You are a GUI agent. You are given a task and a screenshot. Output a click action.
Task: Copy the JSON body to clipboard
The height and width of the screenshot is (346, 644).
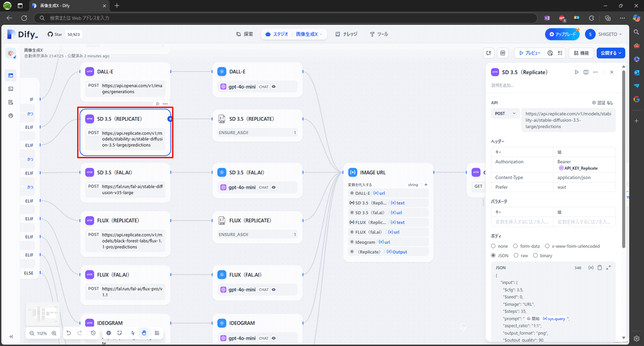(x=599, y=268)
